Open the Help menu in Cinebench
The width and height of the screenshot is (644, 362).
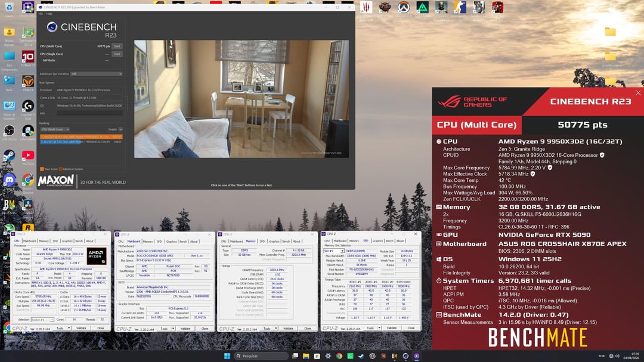tap(49, 14)
